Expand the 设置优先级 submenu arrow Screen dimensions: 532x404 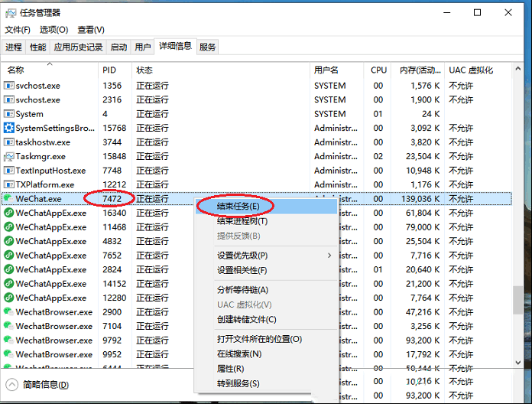click(x=329, y=256)
